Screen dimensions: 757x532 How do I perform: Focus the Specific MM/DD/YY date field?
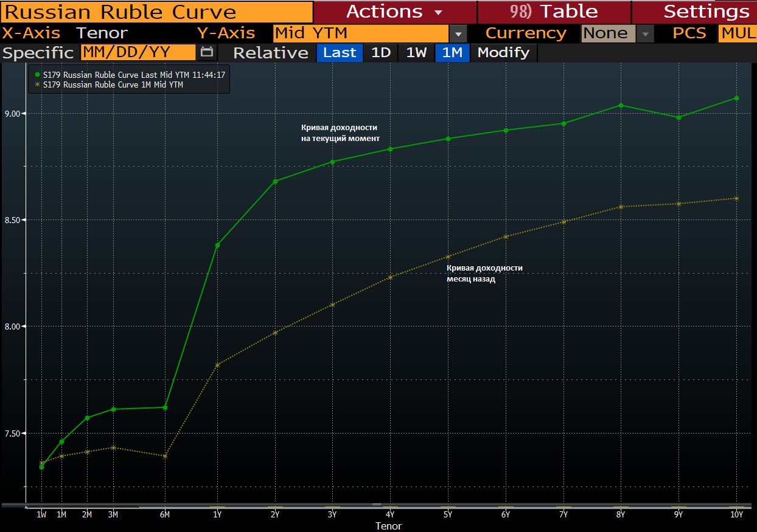[138, 52]
